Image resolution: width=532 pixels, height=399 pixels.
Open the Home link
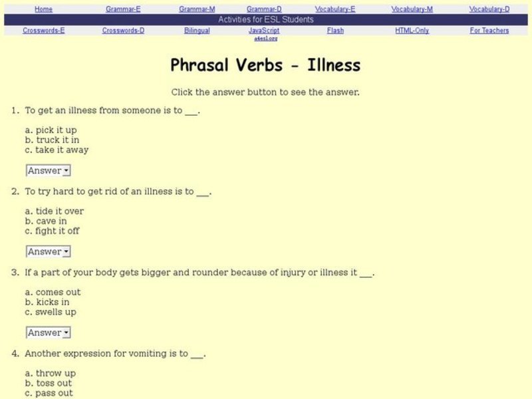coord(44,9)
